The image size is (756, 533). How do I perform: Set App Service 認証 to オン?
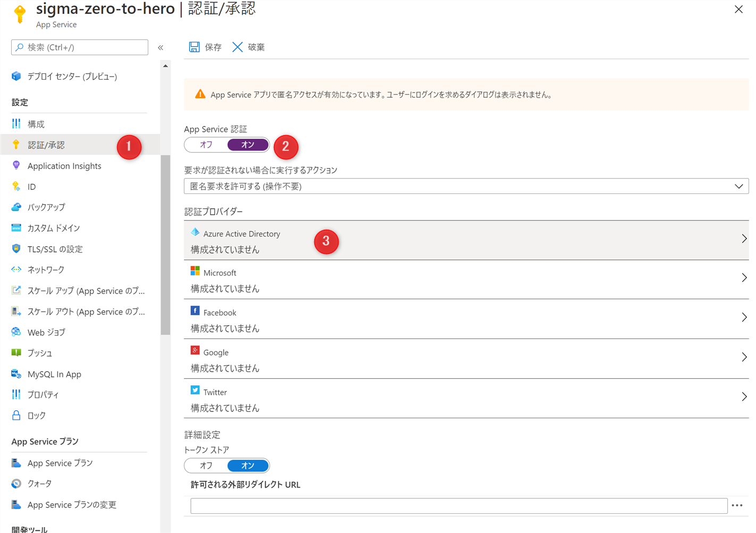[248, 145]
